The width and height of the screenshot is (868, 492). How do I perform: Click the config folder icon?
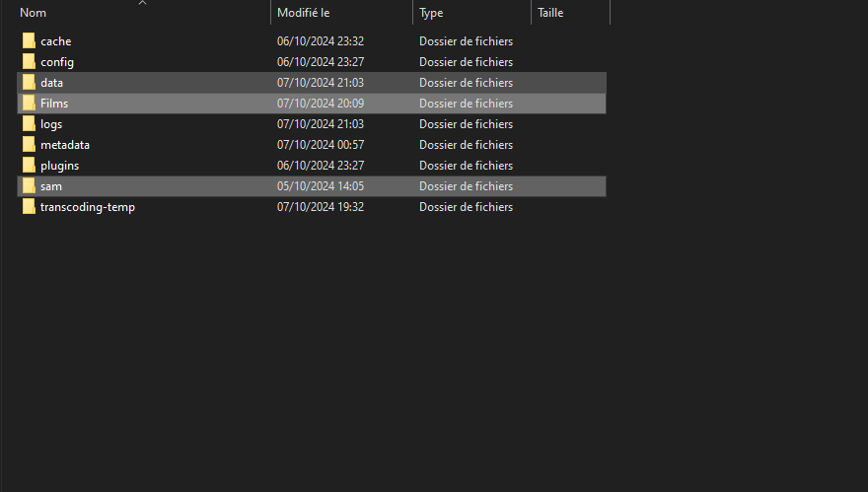click(29, 61)
